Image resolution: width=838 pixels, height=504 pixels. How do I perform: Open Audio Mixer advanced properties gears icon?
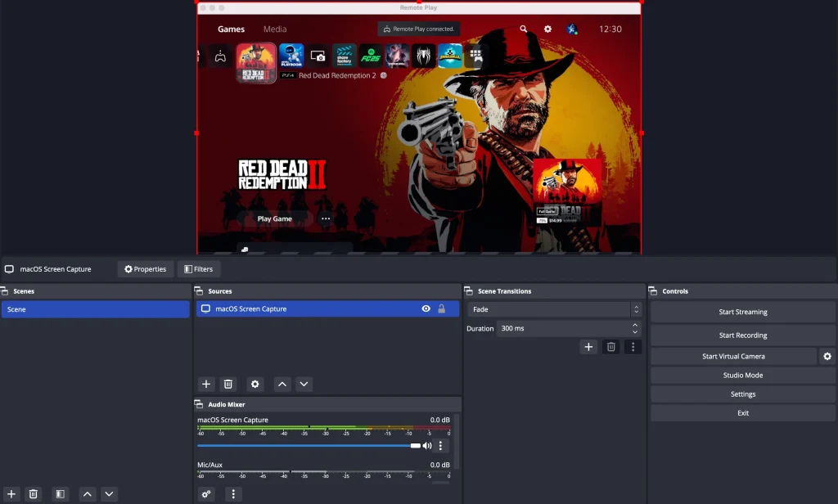[x=206, y=494]
